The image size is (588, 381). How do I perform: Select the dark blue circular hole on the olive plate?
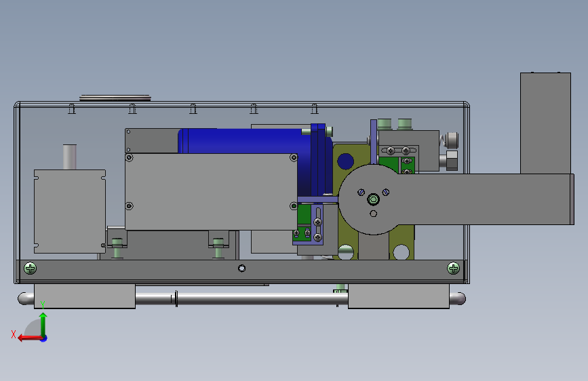click(x=345, y=161)
